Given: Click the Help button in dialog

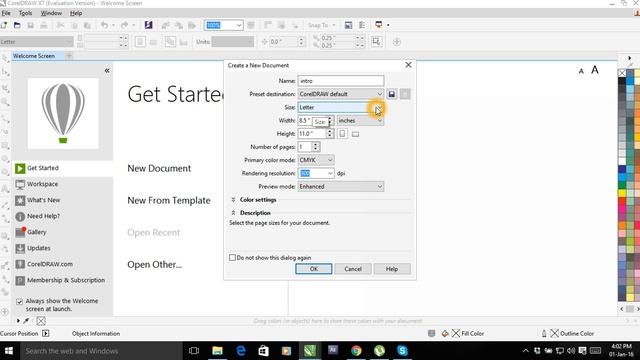Looking at the screenshot, I should coord(392,269).
